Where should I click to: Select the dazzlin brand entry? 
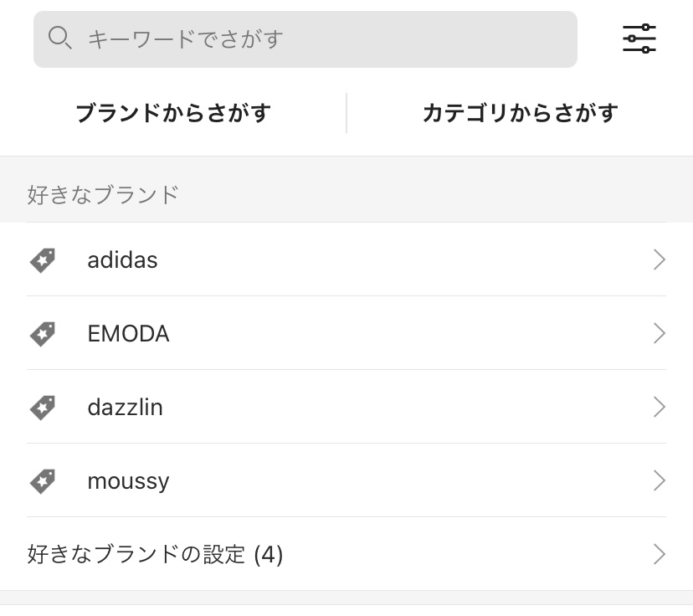point(346,407)
